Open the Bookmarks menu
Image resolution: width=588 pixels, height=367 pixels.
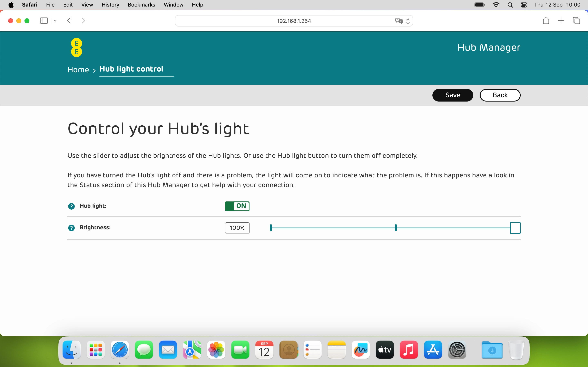pyautogui.click(x=141, y=5)
